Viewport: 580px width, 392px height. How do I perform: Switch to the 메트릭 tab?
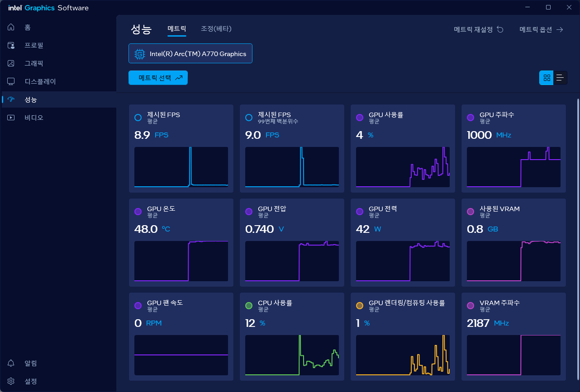pyautogui.click(x=176, y=28)
